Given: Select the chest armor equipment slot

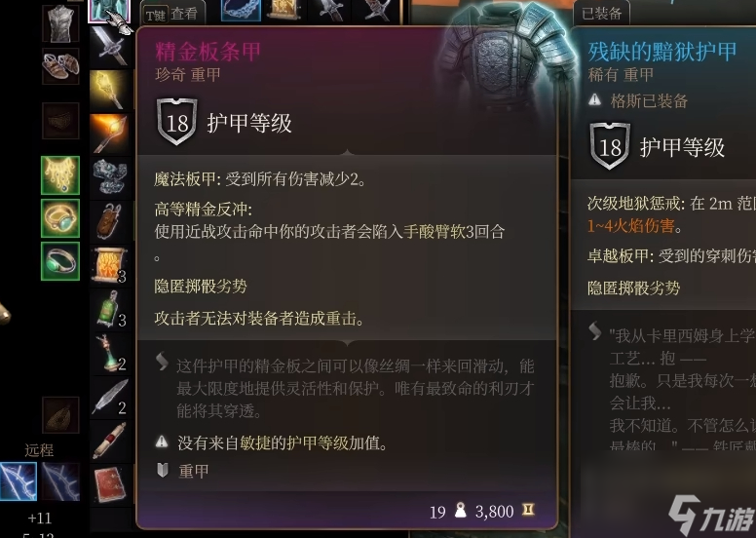Looking at the screenshot, I should [60, 23].
